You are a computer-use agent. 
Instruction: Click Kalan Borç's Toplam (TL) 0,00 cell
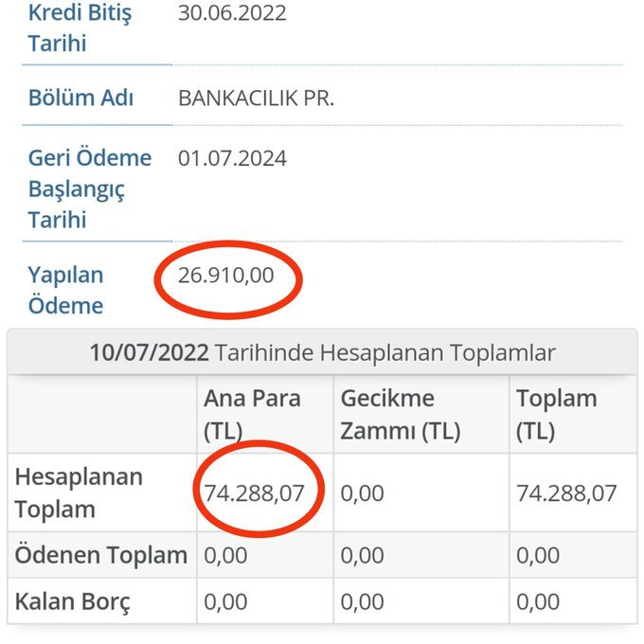click(x=538, y=601)
